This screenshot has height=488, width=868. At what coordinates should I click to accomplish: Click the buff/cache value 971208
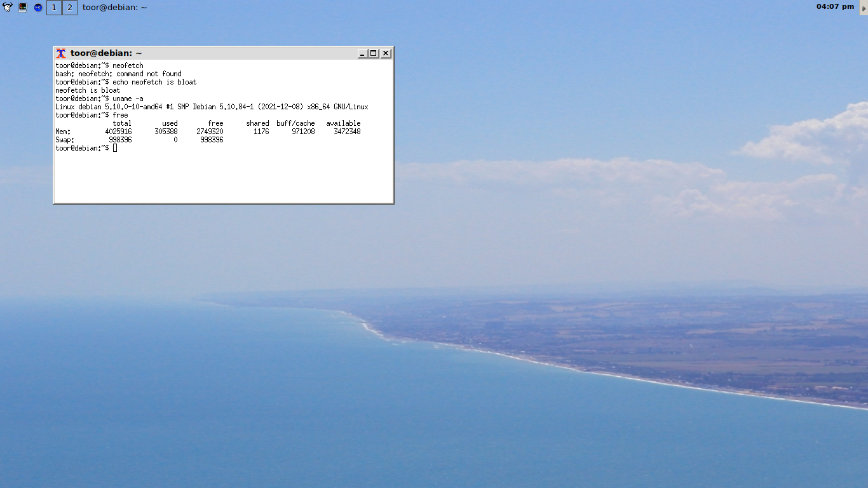tap(303, 132)
